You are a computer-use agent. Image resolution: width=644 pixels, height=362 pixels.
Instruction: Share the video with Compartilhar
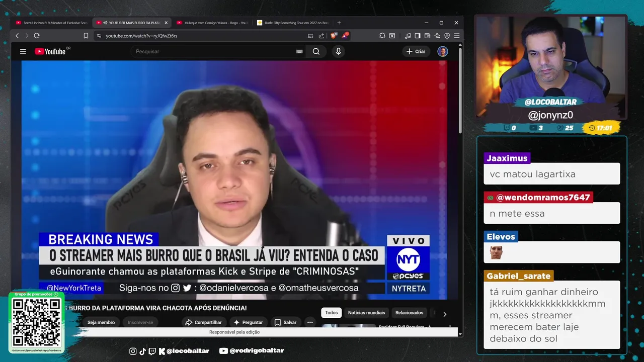(x=203, y=322)
